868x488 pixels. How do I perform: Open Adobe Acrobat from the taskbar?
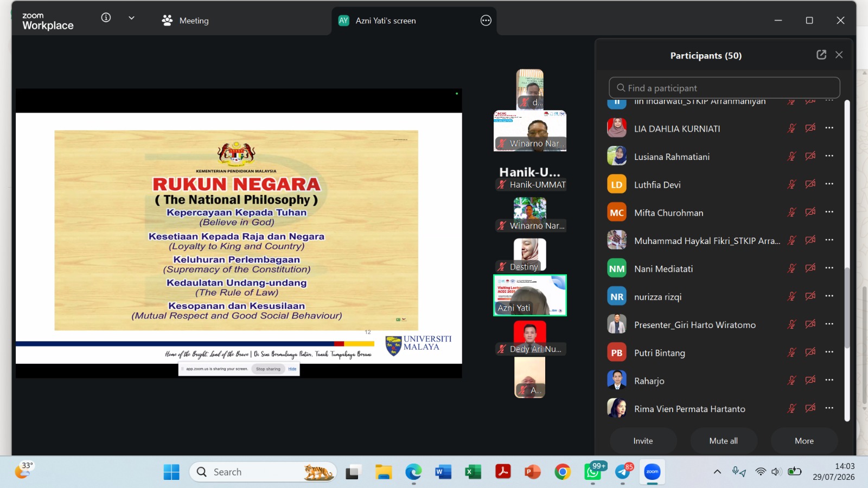(x=503, y=472)
